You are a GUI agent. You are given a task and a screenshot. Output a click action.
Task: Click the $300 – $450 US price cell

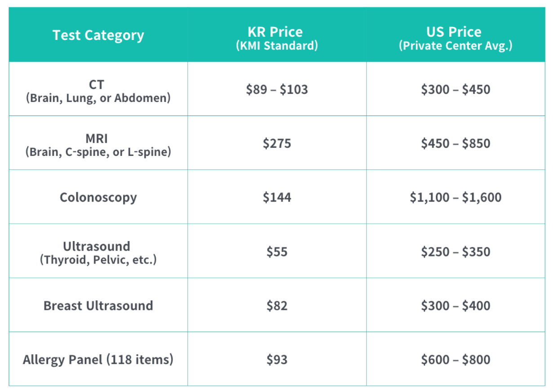coord(455,89)
